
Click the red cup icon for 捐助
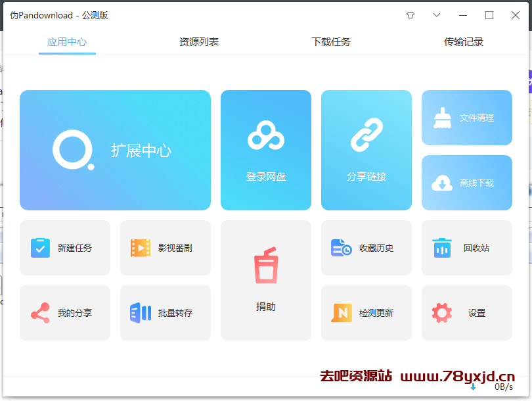tap(267, 265)
